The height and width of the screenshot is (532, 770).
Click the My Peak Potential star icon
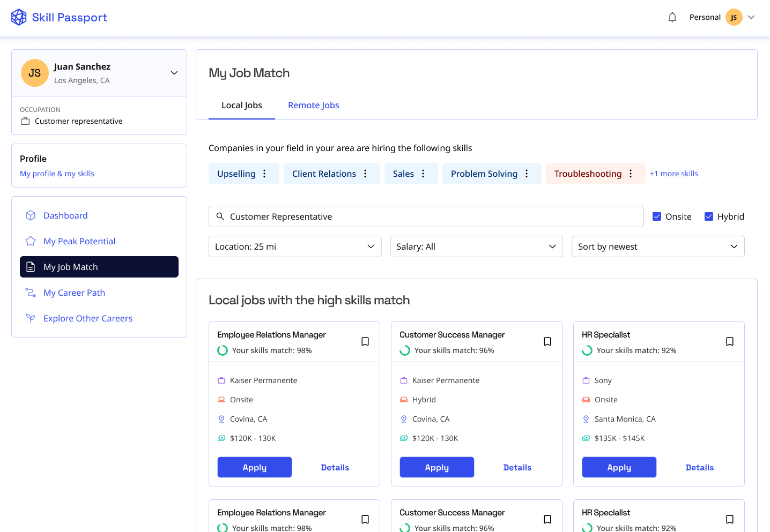pyautogui.click(x=31, y=241)
